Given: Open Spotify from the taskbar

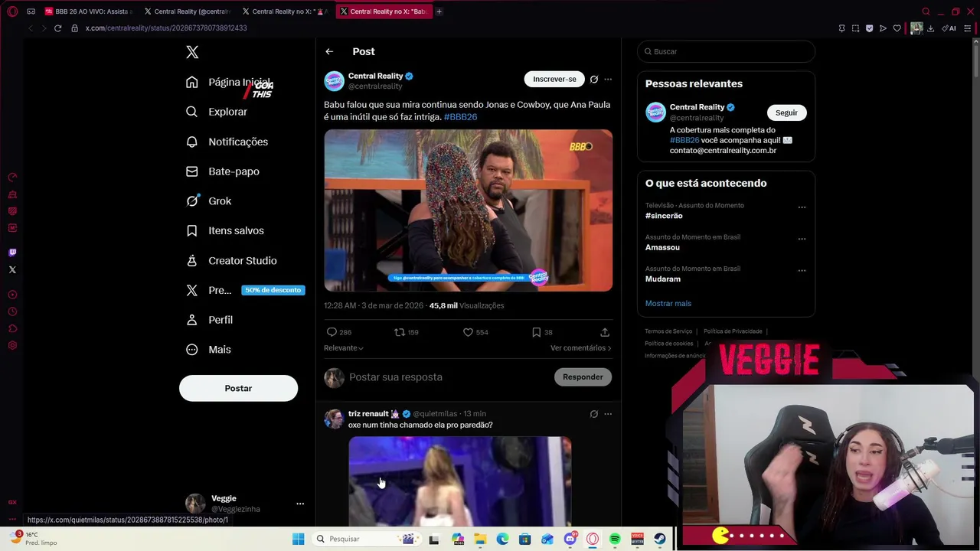Looking at the screenshot, I should tap(615, 539).
